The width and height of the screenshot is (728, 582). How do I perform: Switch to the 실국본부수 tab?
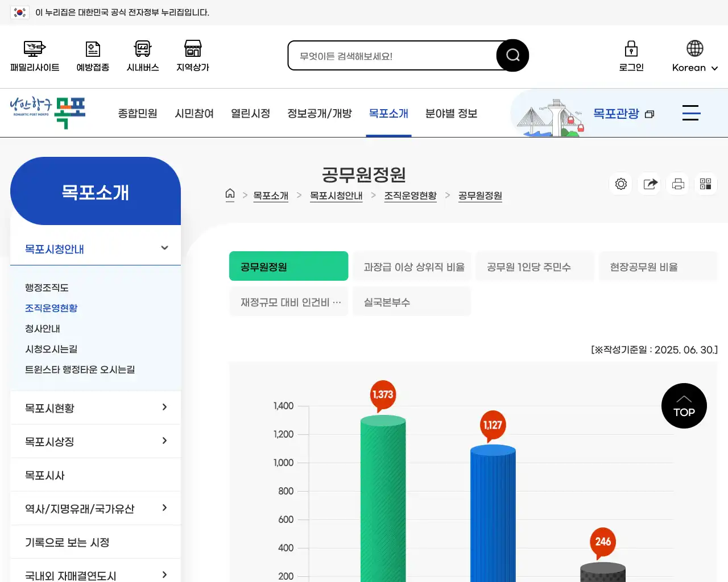coord(412,301)
